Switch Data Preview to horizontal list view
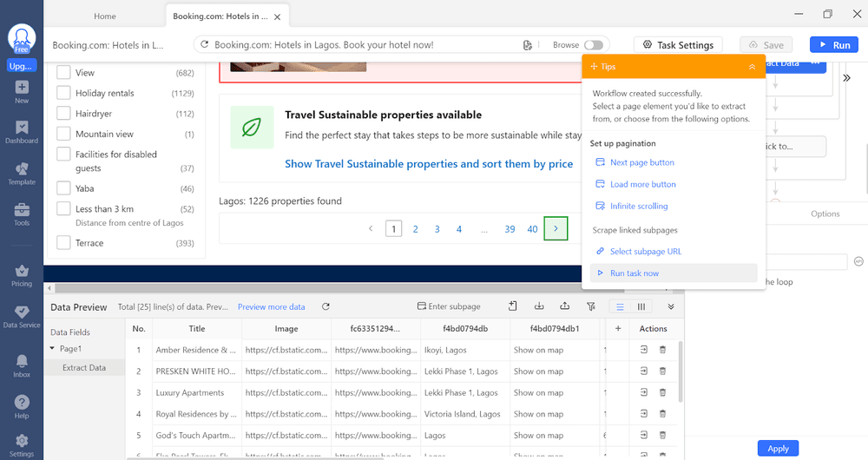The width and height of the screenshot is (868, 460). click(620, 306)
